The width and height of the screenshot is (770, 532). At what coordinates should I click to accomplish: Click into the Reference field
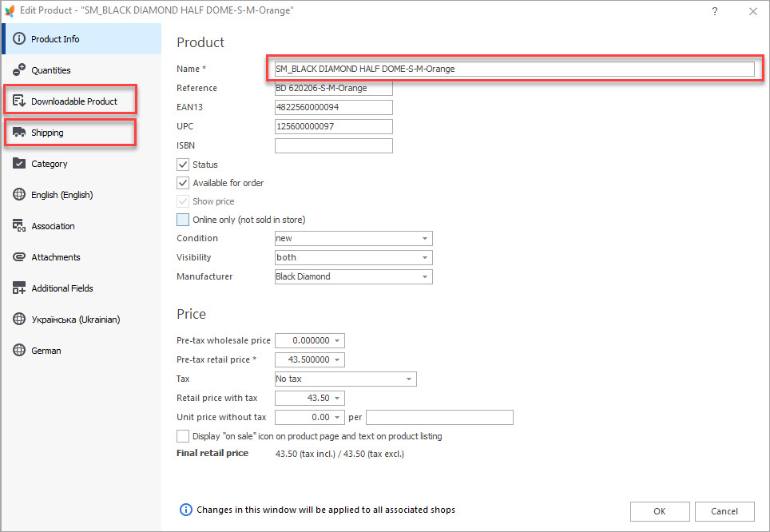tap(334, 88)
